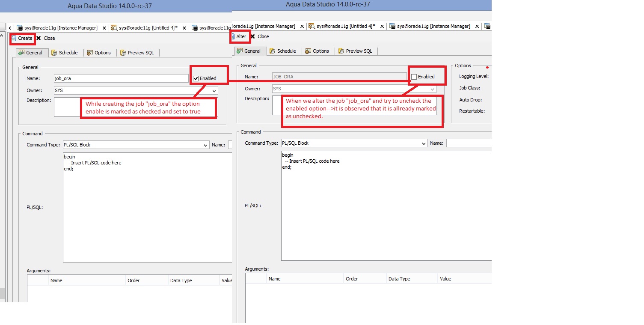
Task: Close the Untitled 4 tab in the Create job window
Action: tap(184, 28)
